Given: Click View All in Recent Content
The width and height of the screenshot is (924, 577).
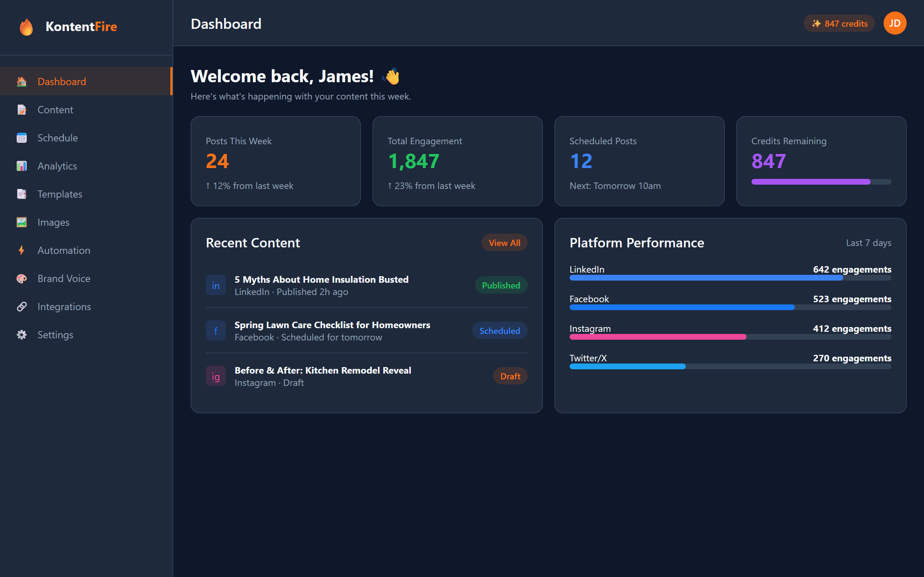Looking at the screenshot, I should tap(504, 242).
